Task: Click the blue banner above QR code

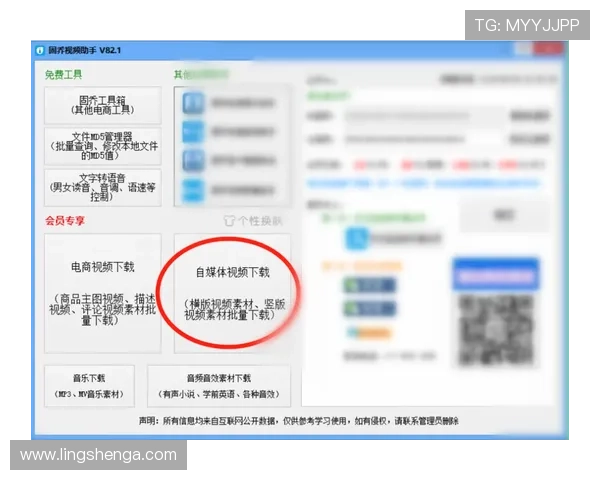Action: [x=496, y=274]
